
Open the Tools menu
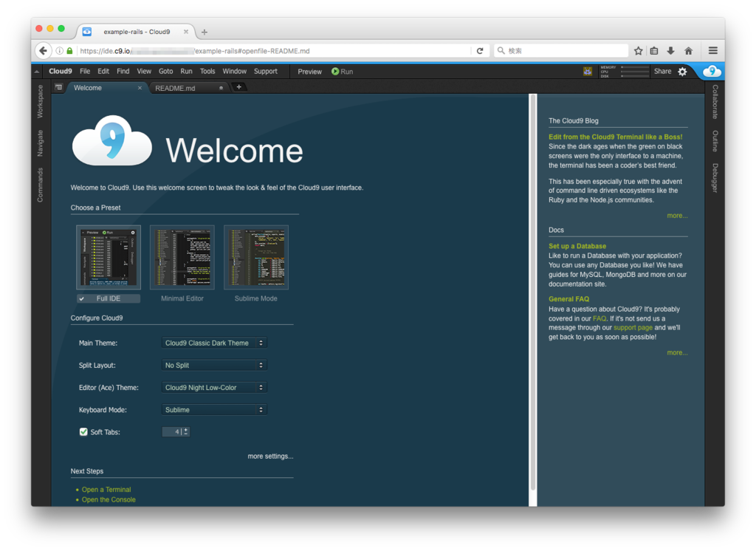(x=207, y=72)
